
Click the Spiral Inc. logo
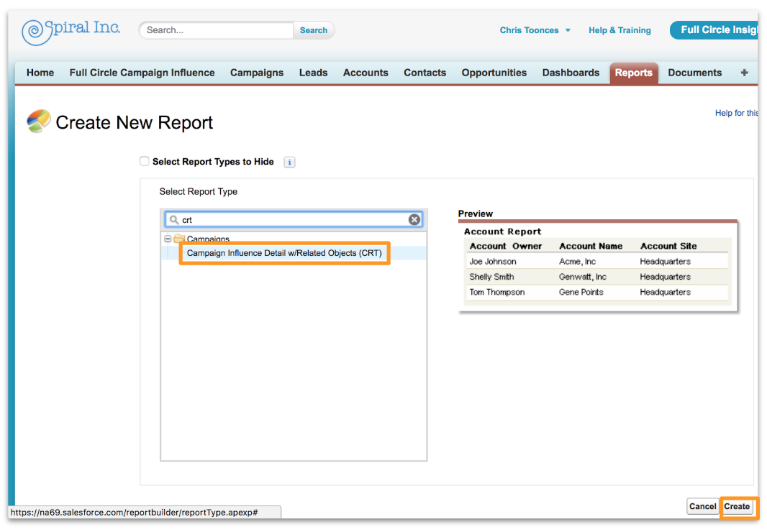point(71,32)
